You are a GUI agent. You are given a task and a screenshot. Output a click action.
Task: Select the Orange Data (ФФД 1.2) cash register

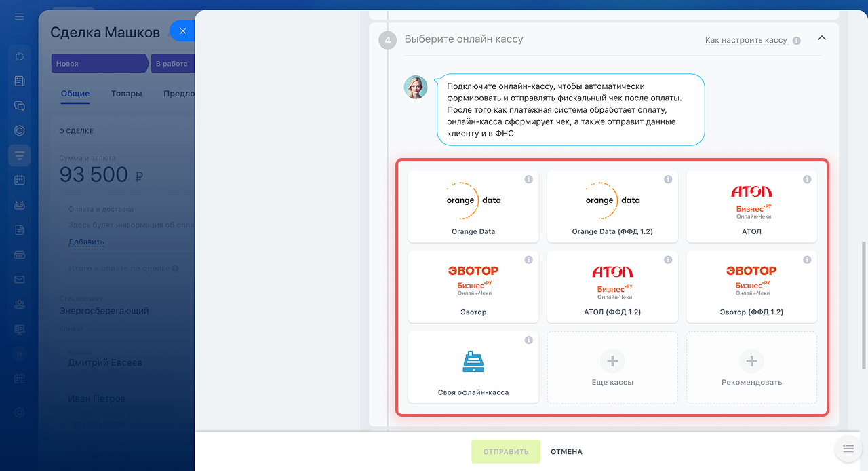(x=612, y=206)
